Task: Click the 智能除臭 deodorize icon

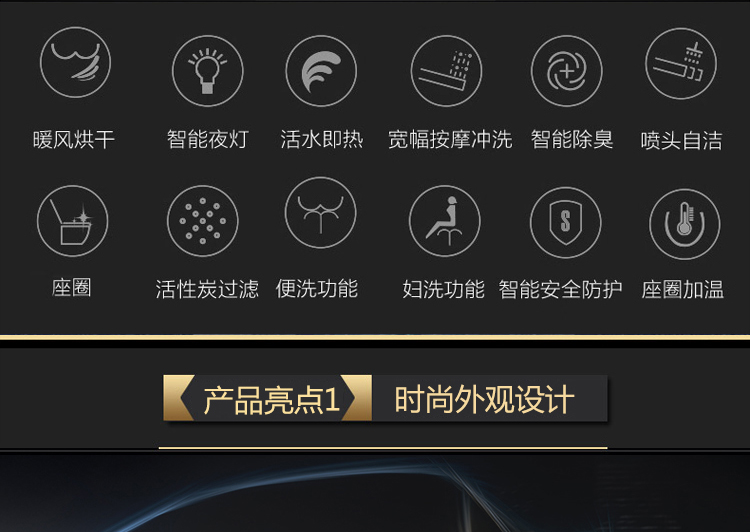Action: pyautogui.click(x=567, y=71)
